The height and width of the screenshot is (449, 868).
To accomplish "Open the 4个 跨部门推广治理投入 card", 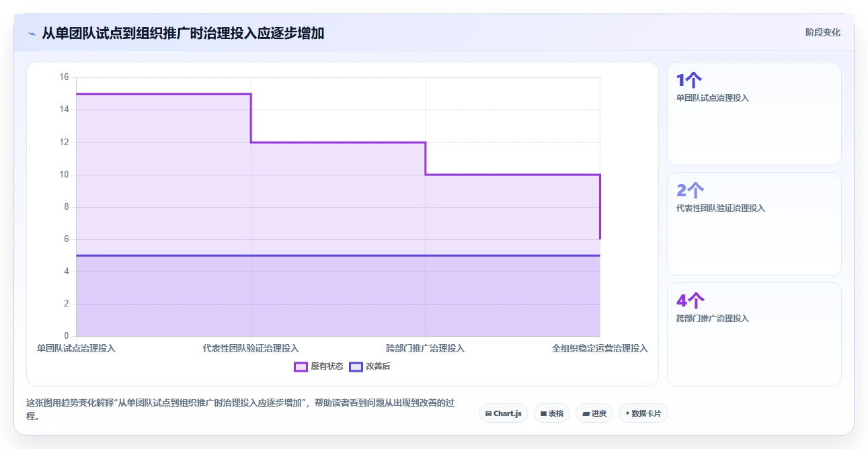I will [754, 334].
